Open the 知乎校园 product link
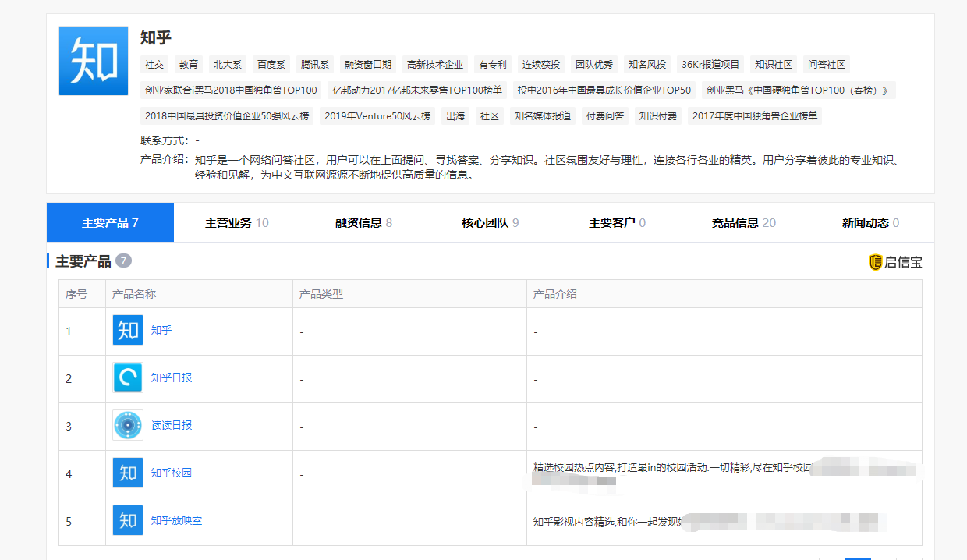Screen dimensions: 967x560 [172, 473]
